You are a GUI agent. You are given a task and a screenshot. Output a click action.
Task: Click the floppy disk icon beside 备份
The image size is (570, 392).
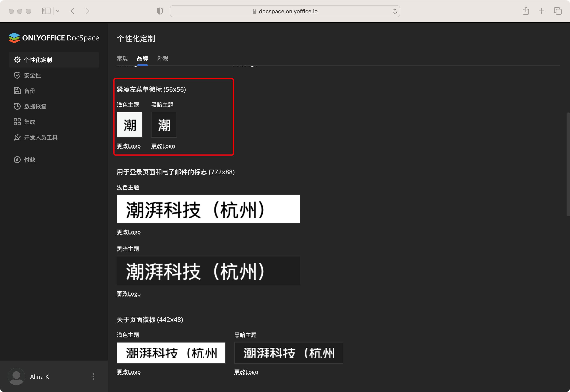[17, 91]
